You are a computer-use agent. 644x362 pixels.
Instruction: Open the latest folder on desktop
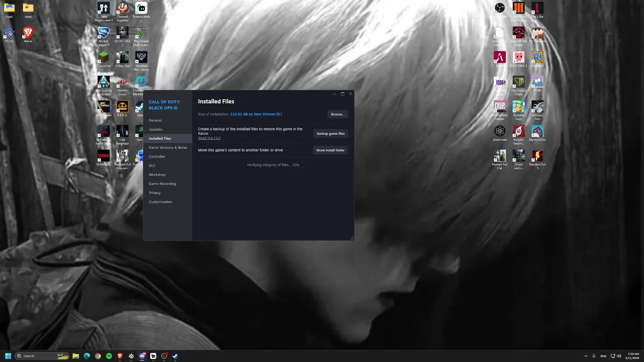point(28,11)
